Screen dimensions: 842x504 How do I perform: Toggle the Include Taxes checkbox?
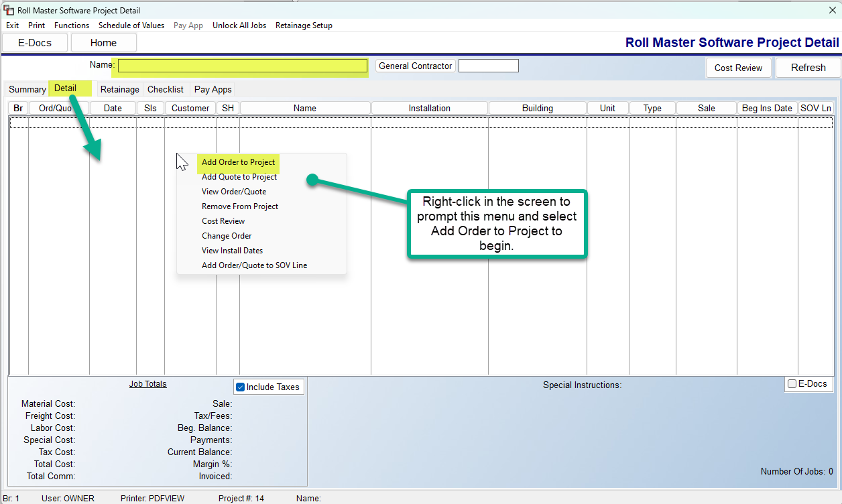pyautogui.click(x=241, y=387)
